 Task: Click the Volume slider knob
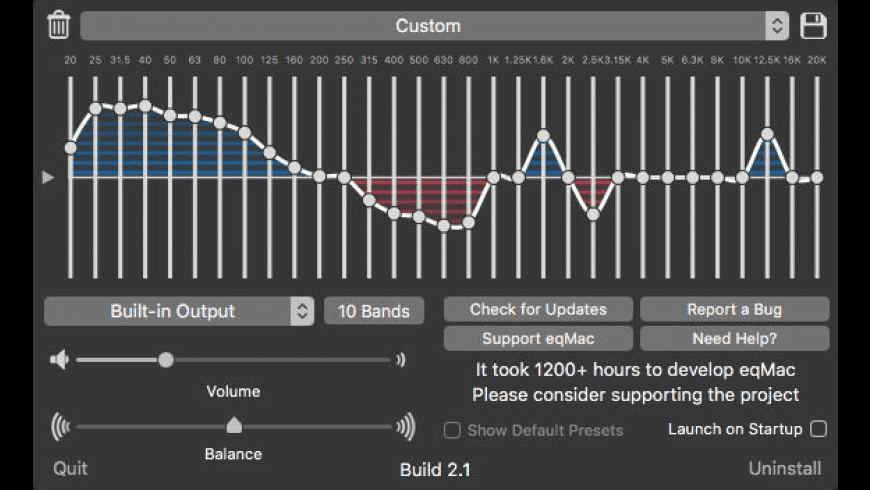coord(166,360)
